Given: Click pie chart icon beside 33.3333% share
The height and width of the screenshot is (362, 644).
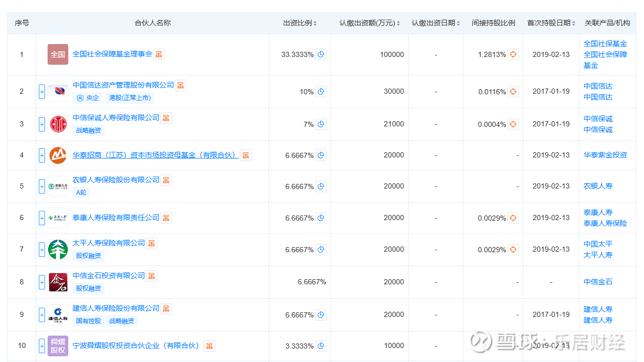Looking at the screenshot, I should (x=321, y=54).
